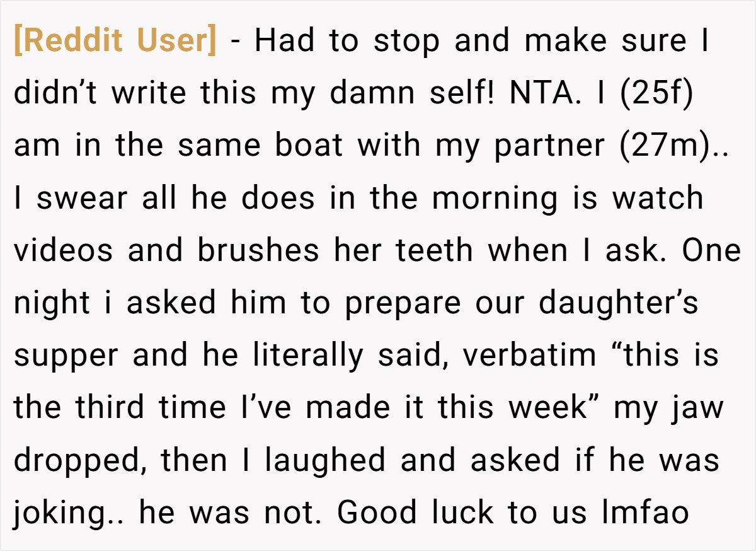This screenshot has width=756, height=551.
Task: Click the word "daughter's"
Action: coord(618,304)
